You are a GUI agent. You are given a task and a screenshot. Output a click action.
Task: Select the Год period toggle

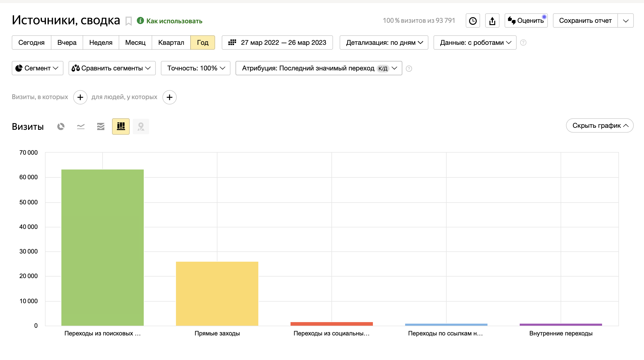(x=203, y=43)
